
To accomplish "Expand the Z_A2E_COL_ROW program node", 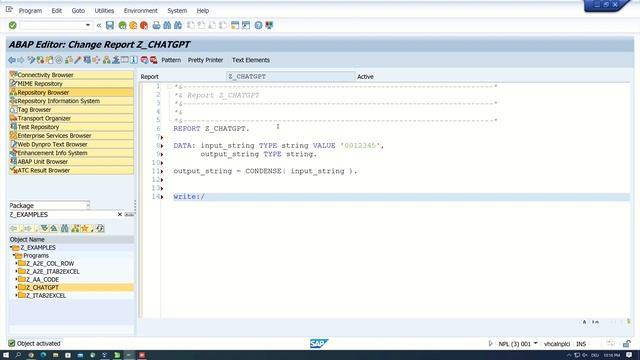I will (x=16, y=264).
